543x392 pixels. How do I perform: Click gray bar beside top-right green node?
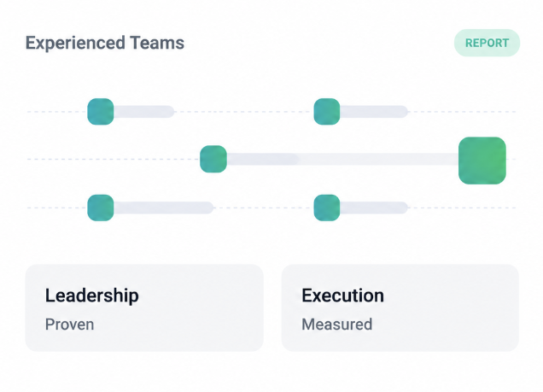374,112
